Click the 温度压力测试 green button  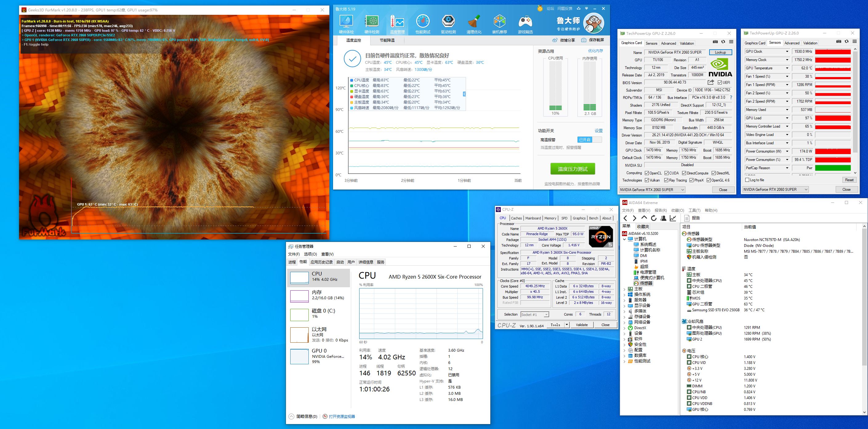tap(573, 169)
